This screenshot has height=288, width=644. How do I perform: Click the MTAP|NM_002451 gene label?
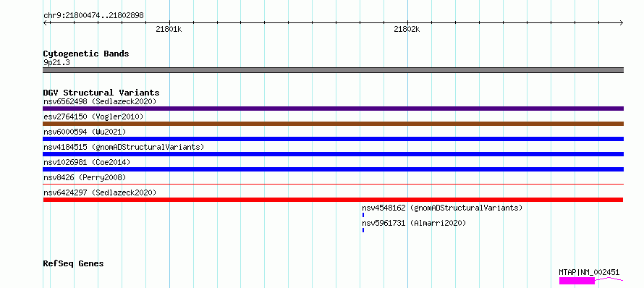click(x=589, y=272)
